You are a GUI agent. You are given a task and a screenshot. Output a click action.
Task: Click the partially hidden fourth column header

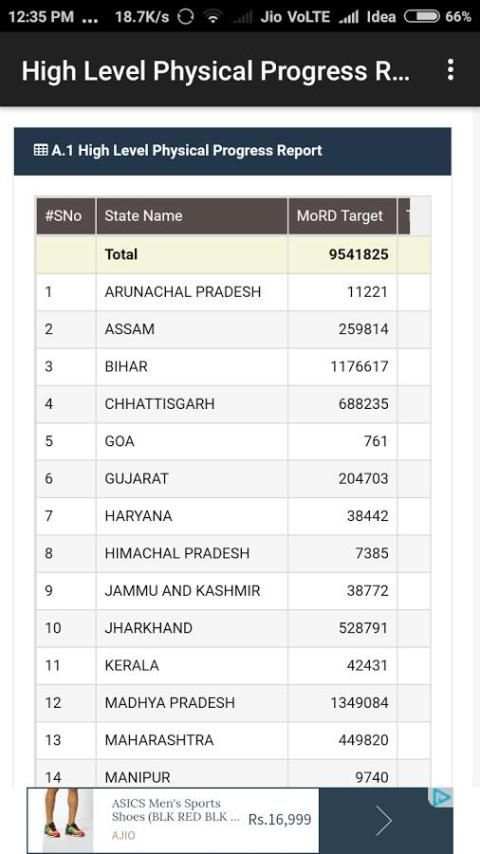tap(404, 216)
